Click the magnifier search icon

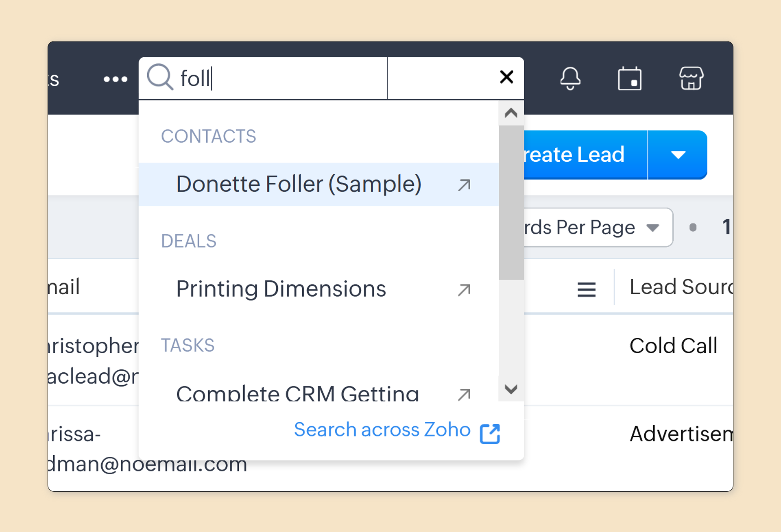coord(160,77)
